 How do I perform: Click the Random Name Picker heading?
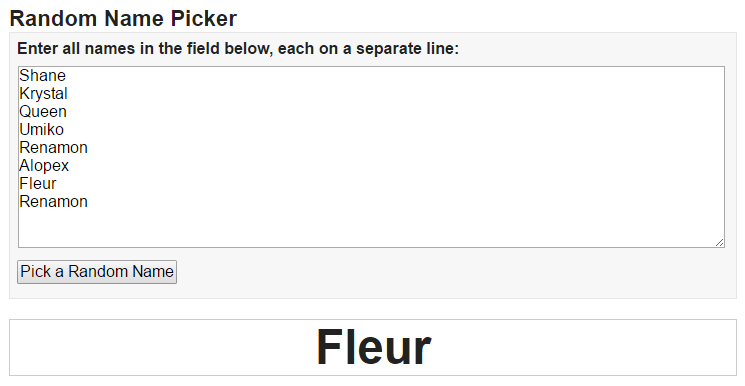click(x=123, y=19)
